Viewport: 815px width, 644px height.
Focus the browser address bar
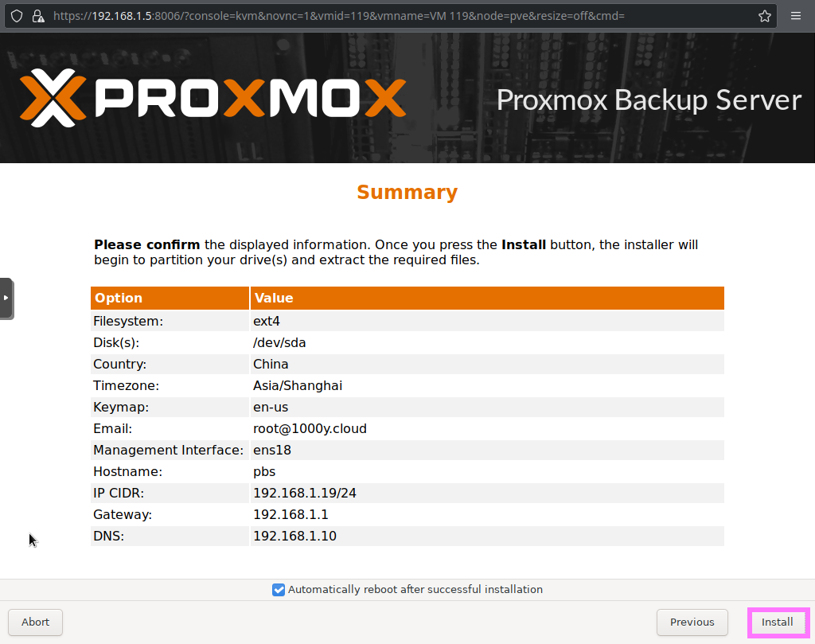coord(398,16)
